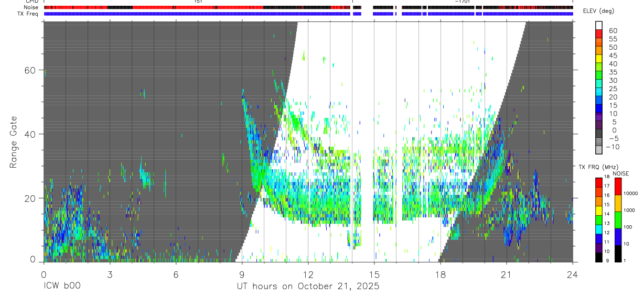Click the 45 label on the ELEV scale
644x297 pixels.
pyautogui.click(x=612, y=56)
